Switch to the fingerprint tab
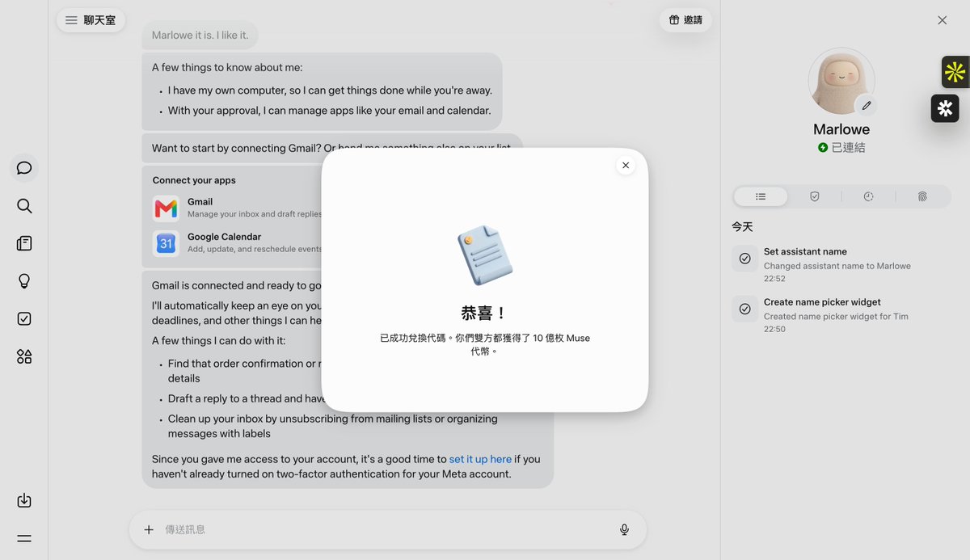The image size is (970, 560). point(922,196)
